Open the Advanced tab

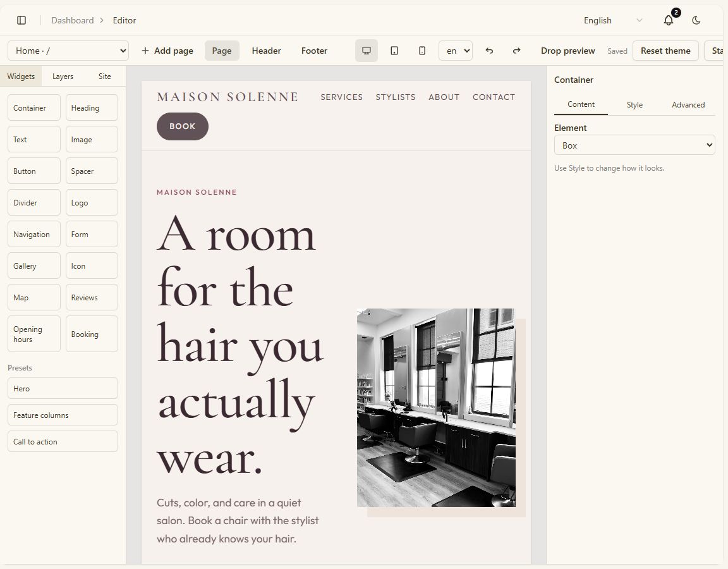click(x=688, y=104)
